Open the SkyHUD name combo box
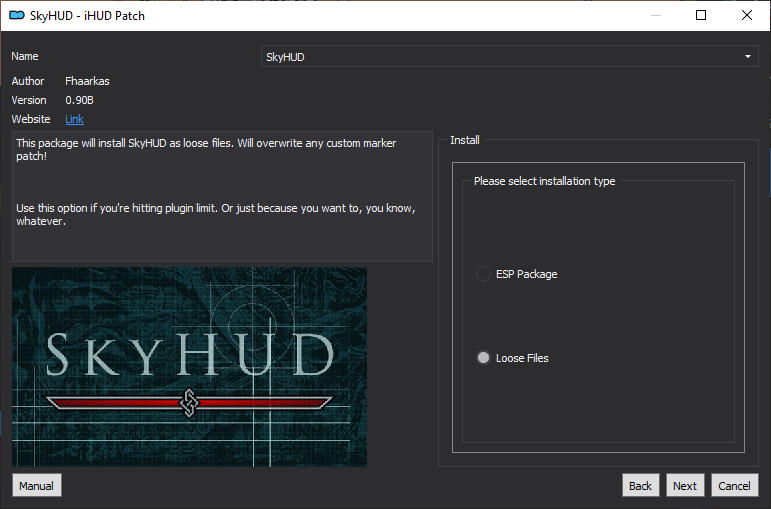The height and width of the screenshot is (509, 771). (x=509, y=57)
